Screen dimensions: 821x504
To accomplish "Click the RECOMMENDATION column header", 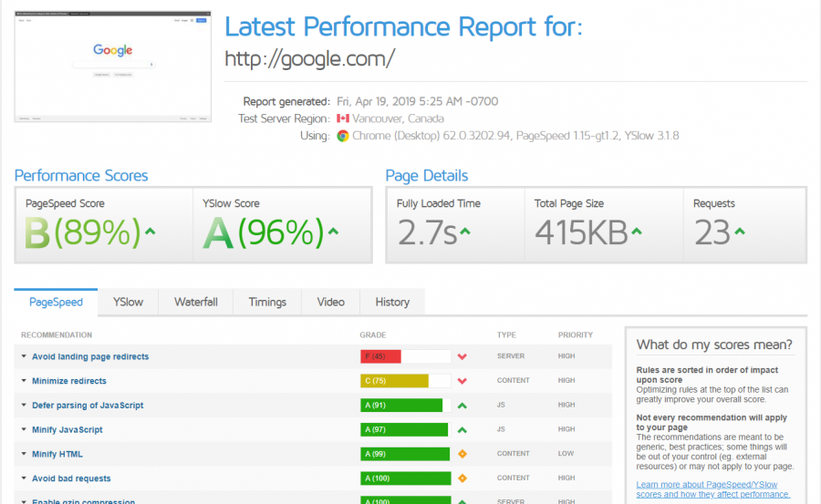I will (x=57, y=335).
